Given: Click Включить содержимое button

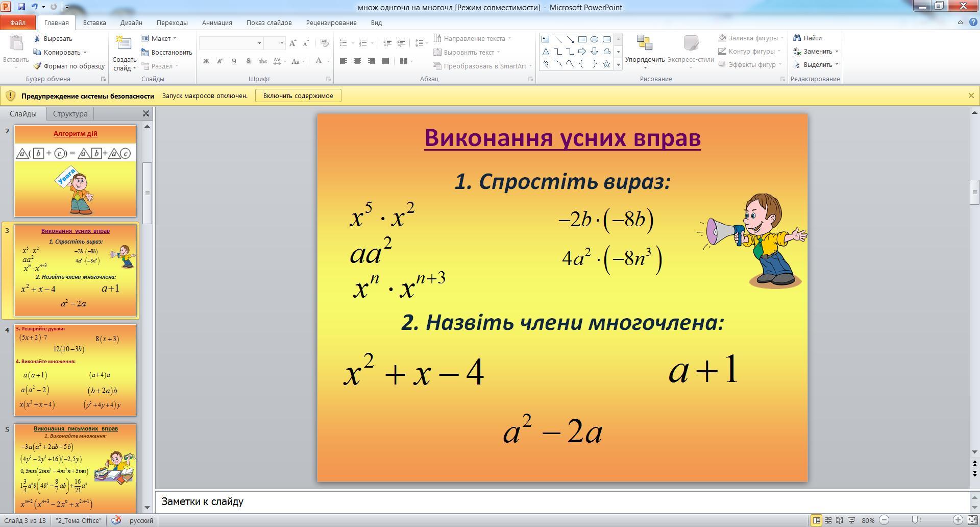Looking at the screenshot, I should pos(298,95).
